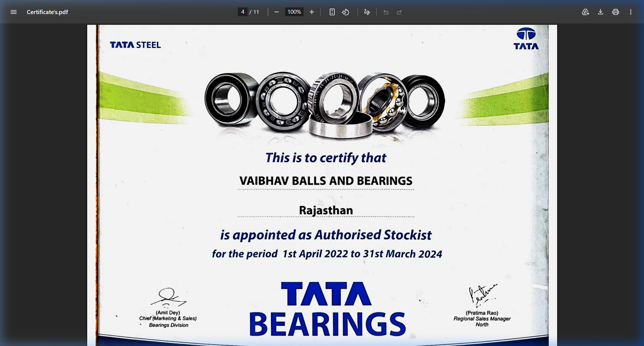The image size is (644, 346).
Task: Click the 'Rajasthan' text
Action: click(326, 211)
